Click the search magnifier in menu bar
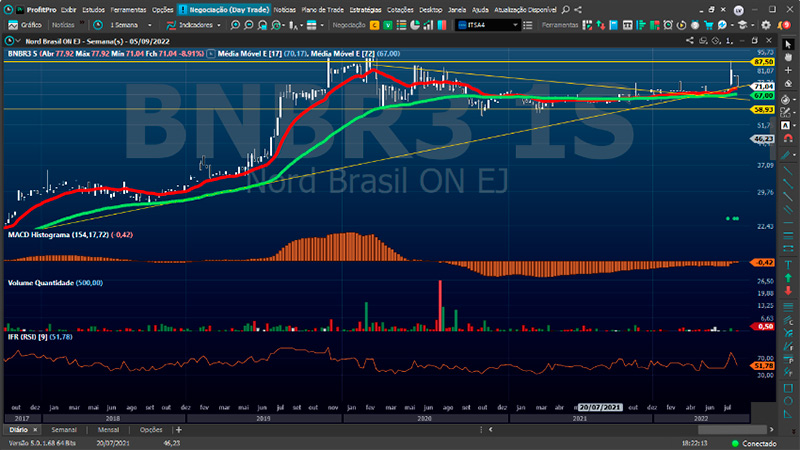This screenshot has height=450, width=800. [566, 10]
